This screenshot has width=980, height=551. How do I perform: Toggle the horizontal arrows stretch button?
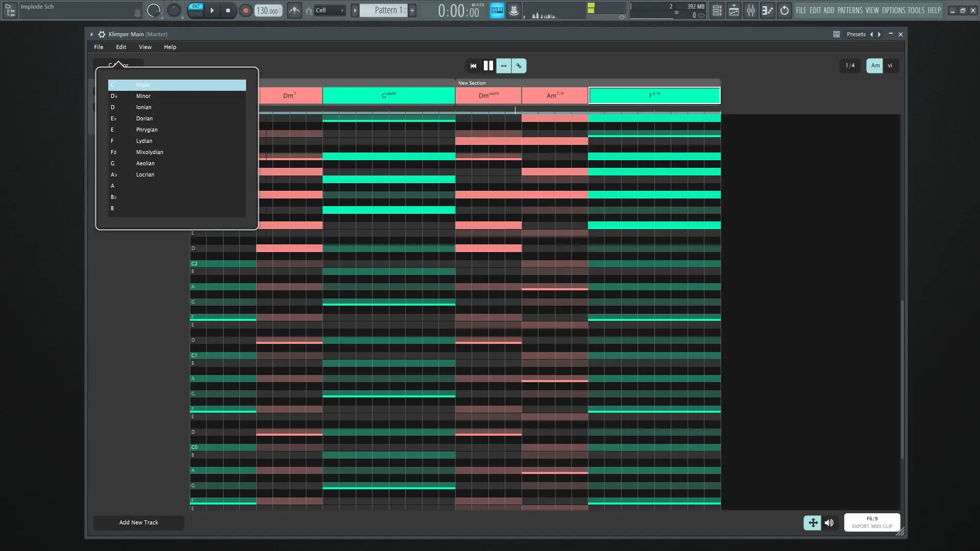tap(504, 66)
